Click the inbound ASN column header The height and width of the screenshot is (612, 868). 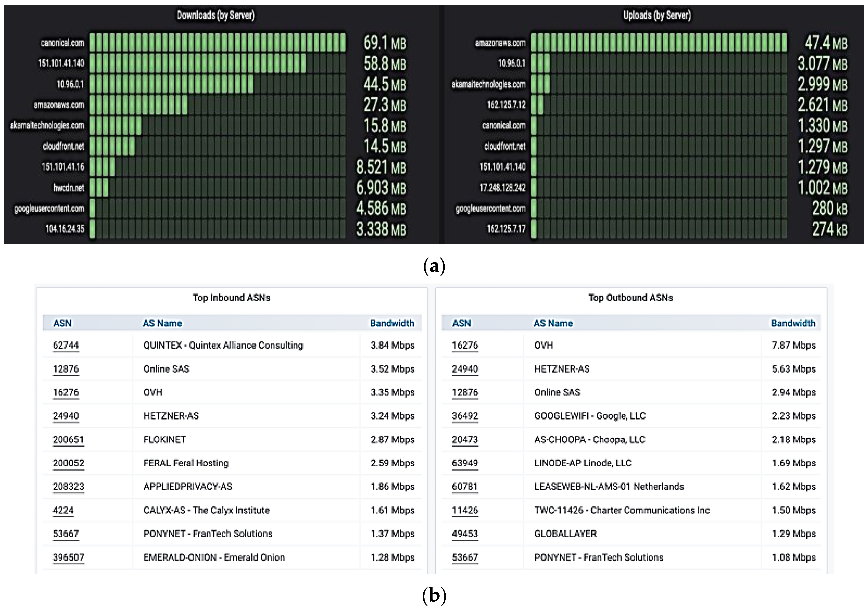(x=62, y=323)
